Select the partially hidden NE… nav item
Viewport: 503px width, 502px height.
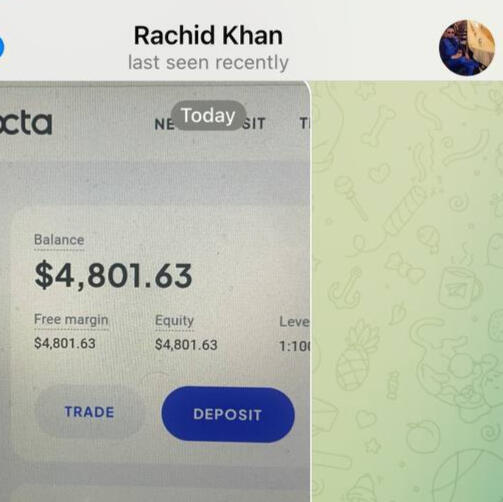(164, 124)
